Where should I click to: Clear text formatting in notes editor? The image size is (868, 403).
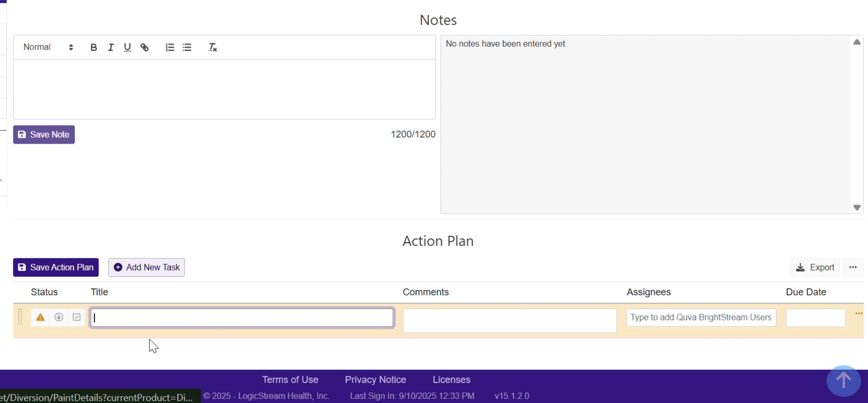coord(213,47)
